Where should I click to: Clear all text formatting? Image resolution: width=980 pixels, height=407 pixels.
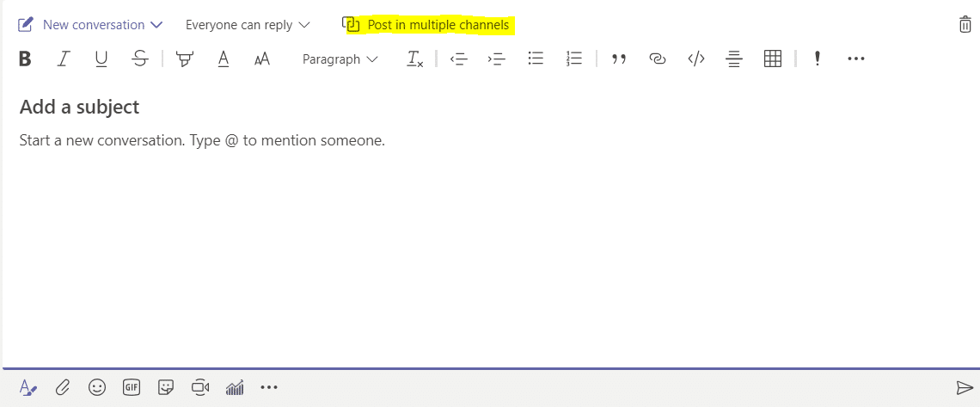[x=414, y=59]
